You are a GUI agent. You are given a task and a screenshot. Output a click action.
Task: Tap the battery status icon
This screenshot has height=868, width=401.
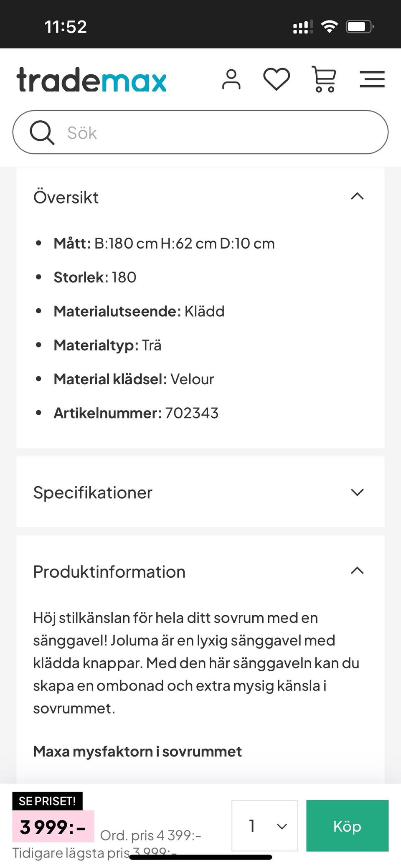pos(359,27)
